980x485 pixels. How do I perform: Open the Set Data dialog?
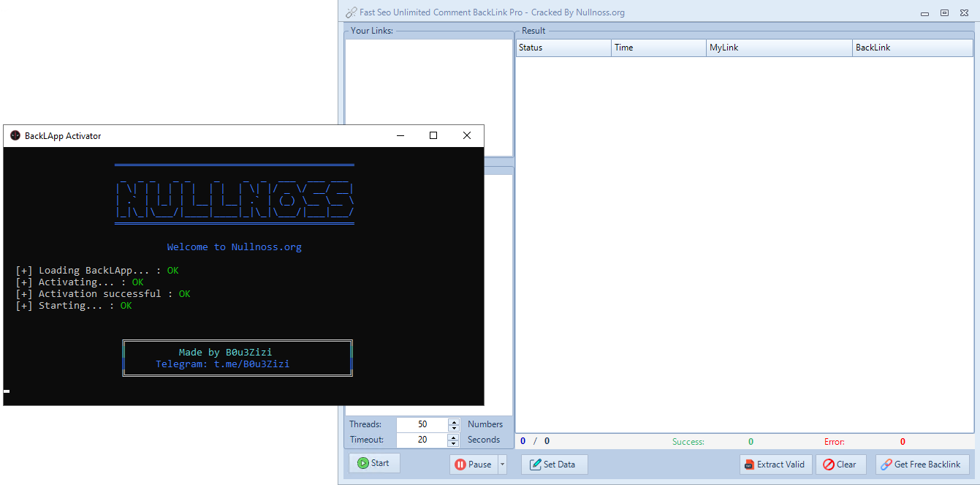pos(554,465)
